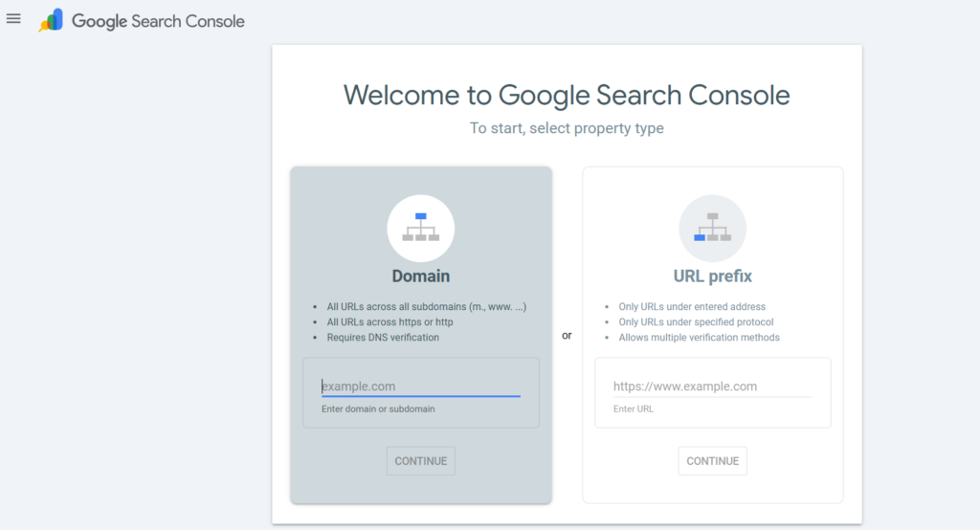
Task: Click the Google Search Console logo icon
Action: pyautogui.click(x=51, y=20)
